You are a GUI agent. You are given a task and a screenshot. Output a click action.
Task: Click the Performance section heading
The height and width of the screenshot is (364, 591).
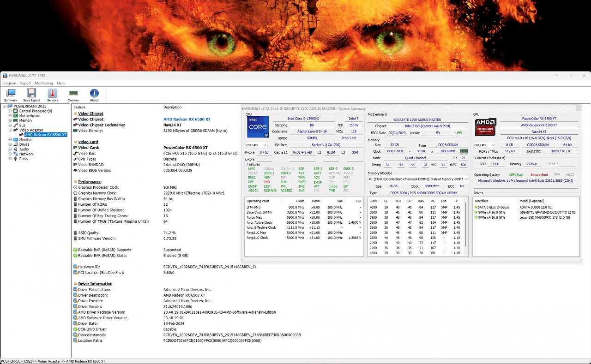point(90,182)
